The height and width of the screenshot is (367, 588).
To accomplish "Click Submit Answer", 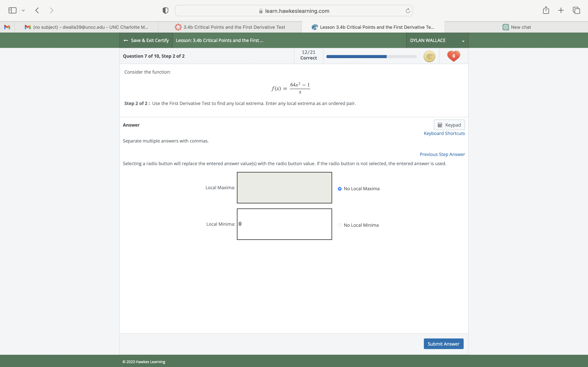I will coord(443,344).
